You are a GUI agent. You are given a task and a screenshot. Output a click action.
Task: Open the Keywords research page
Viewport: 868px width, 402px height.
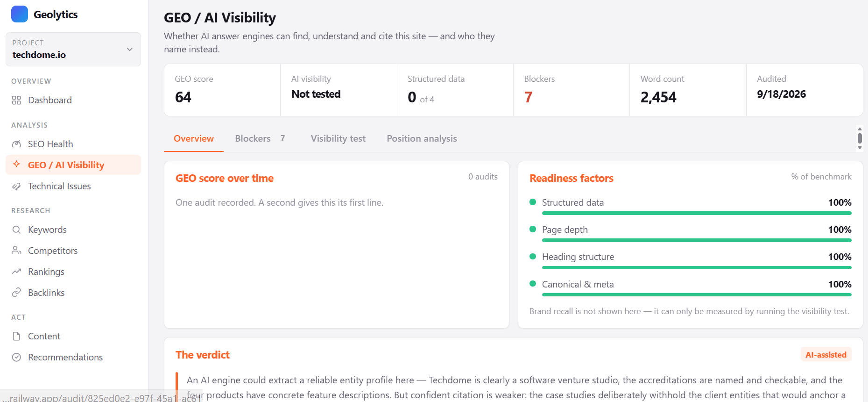tap(73, 230)
